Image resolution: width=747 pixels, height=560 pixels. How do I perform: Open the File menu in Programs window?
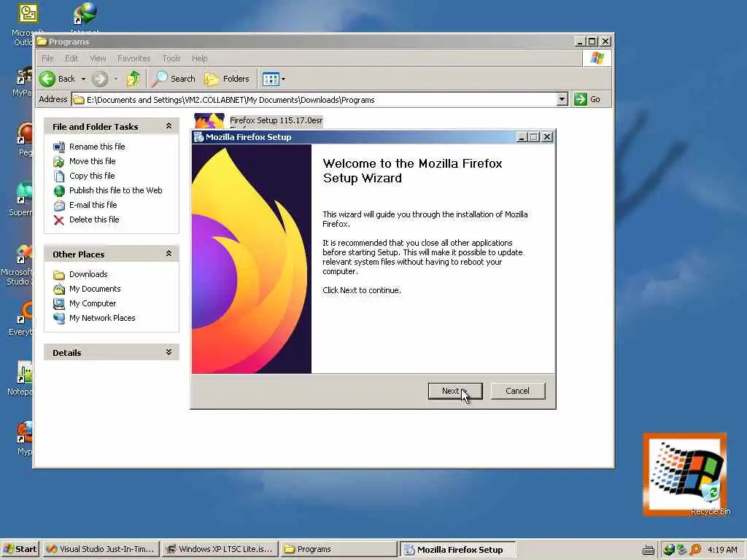[x=47, y=58]
